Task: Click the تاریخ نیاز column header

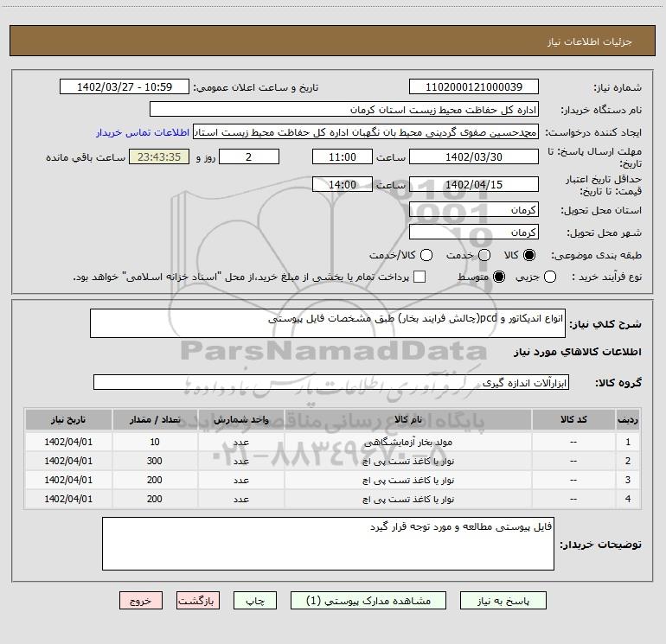Action: click(68, 419)
